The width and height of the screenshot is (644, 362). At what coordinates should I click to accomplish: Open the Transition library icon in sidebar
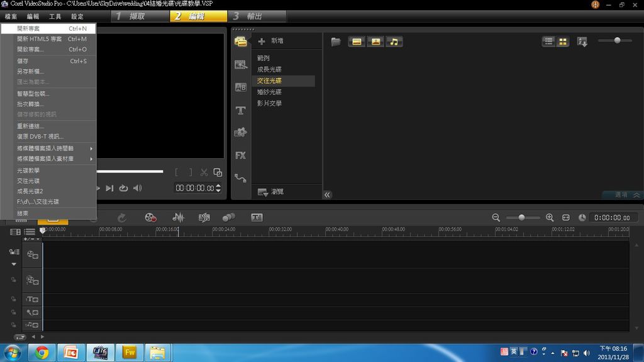241,87
